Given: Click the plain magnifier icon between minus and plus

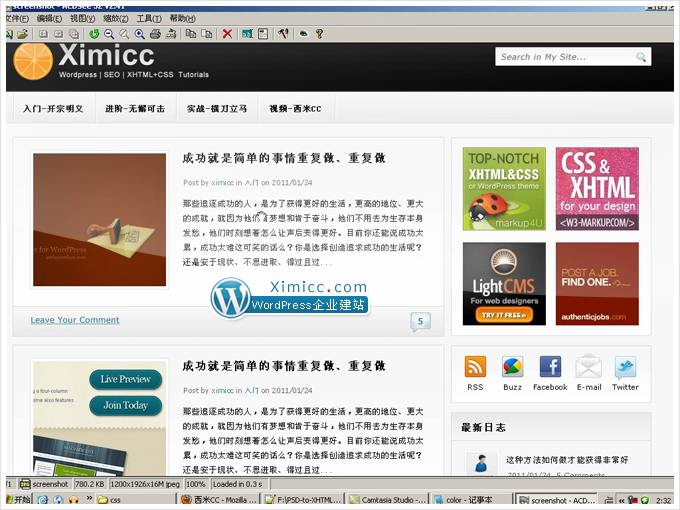Looking at the screenshot, I should pos(124,34).
